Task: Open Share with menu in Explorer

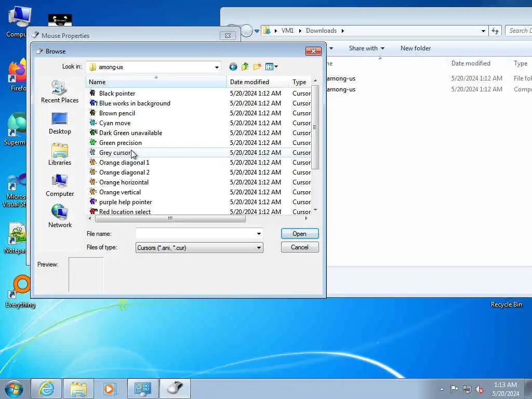Action: pyautogui.click(x=366, y=48)
